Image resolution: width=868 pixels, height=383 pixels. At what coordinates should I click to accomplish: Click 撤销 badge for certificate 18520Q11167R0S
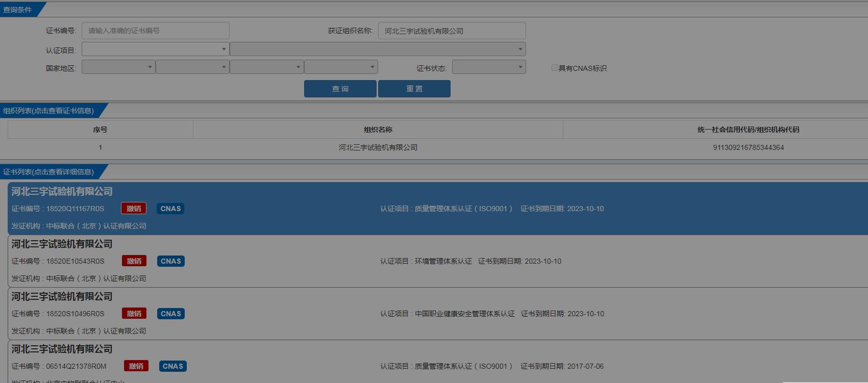(x=134, y=209)
